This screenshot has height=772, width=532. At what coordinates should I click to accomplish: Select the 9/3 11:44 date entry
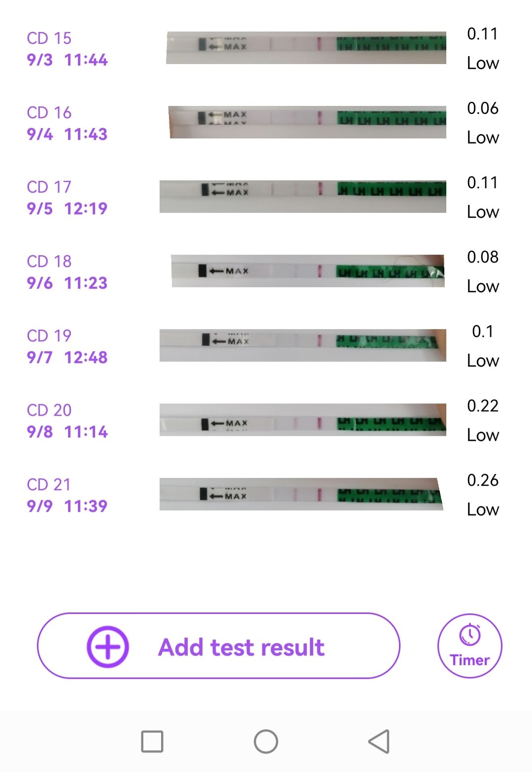[67, 60]
